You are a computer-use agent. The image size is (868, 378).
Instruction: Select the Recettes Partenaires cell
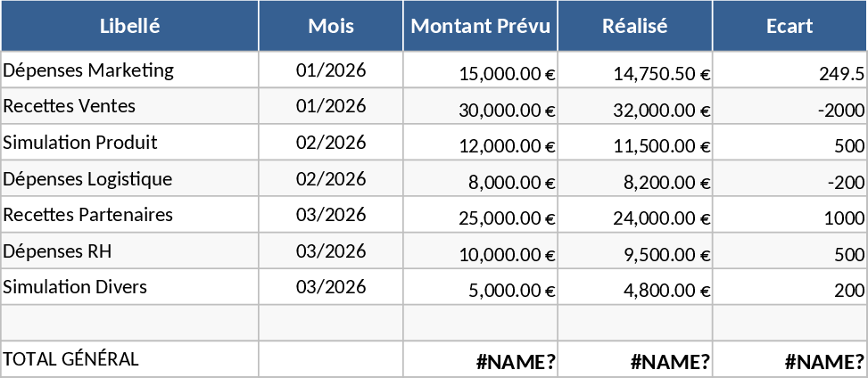[130, 216]
